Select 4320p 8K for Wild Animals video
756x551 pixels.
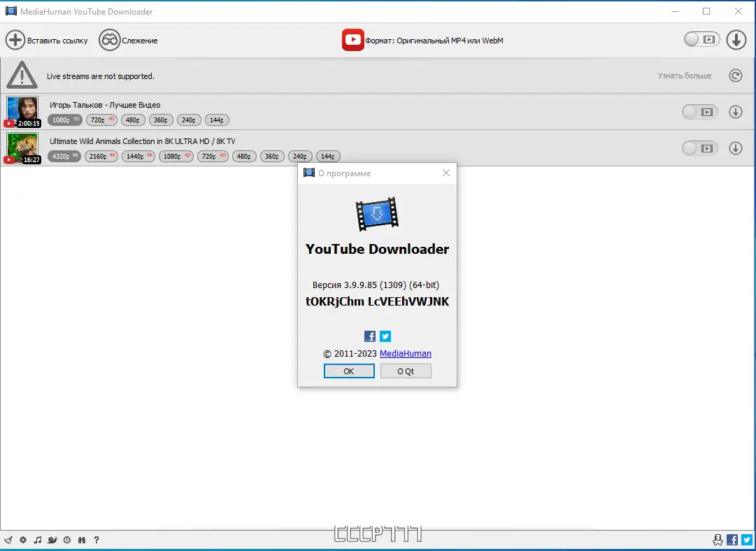[64, 156]
